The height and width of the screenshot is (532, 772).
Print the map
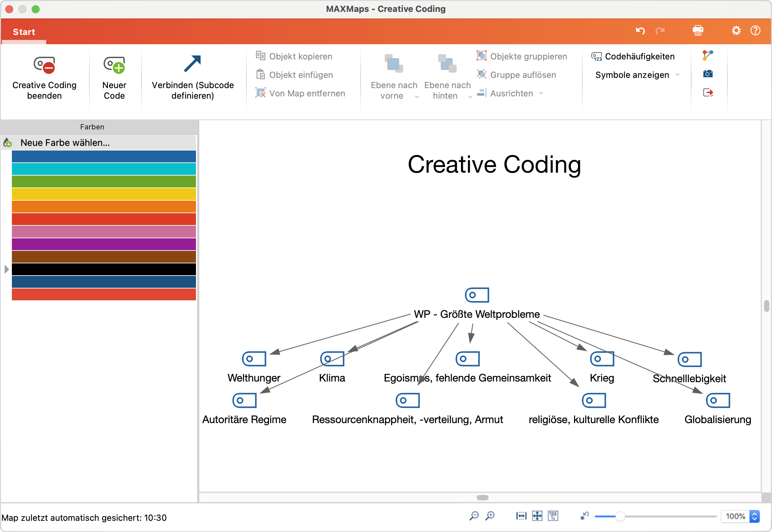click(698, 31)
